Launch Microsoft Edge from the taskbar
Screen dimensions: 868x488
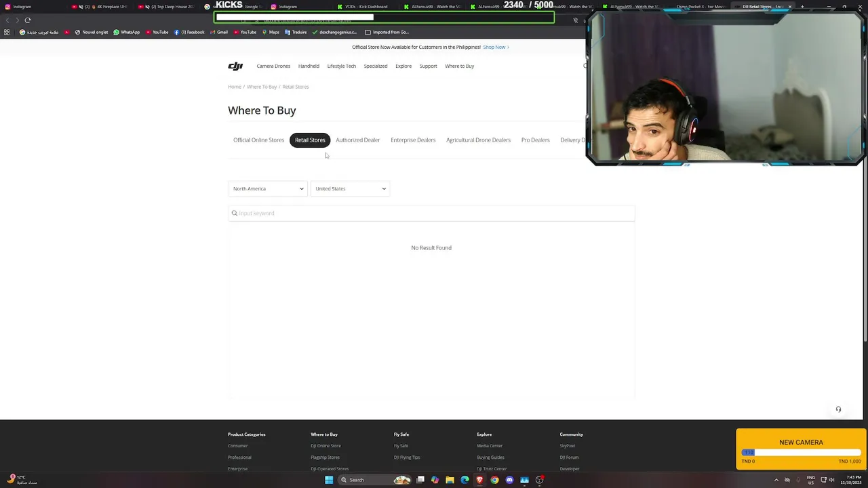[465, 480]
